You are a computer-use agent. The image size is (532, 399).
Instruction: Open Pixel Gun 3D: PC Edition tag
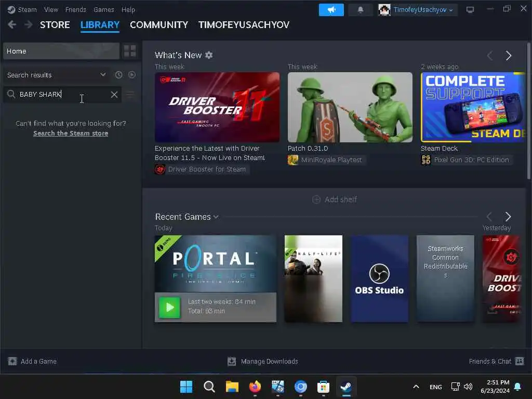click(467, 160)
